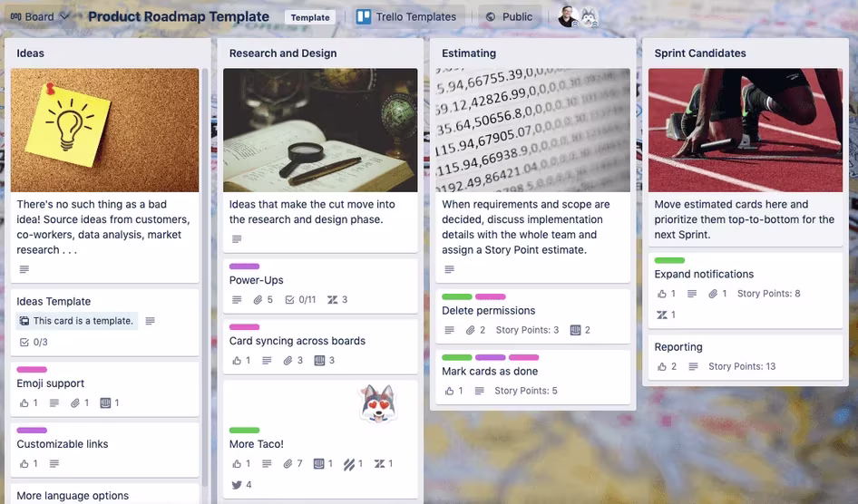Click the Twitter bird icon on More Taco!
This screenshot has height=504, width=858.
pos(237,485)
